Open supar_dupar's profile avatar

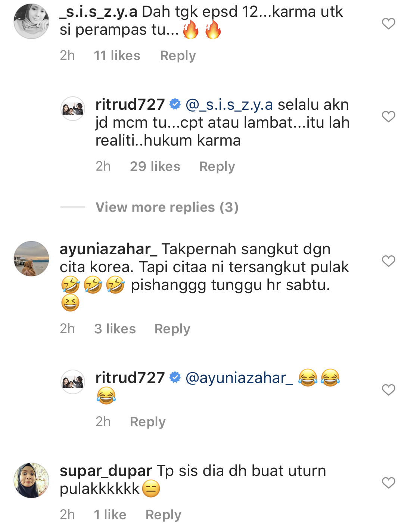[31, 480]
